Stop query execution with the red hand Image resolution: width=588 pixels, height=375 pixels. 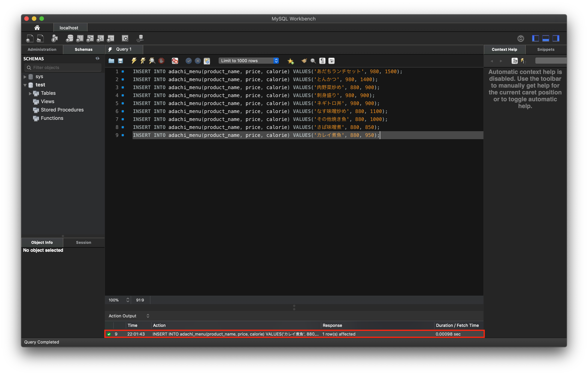pyautogui.click(x=161, y=61)
